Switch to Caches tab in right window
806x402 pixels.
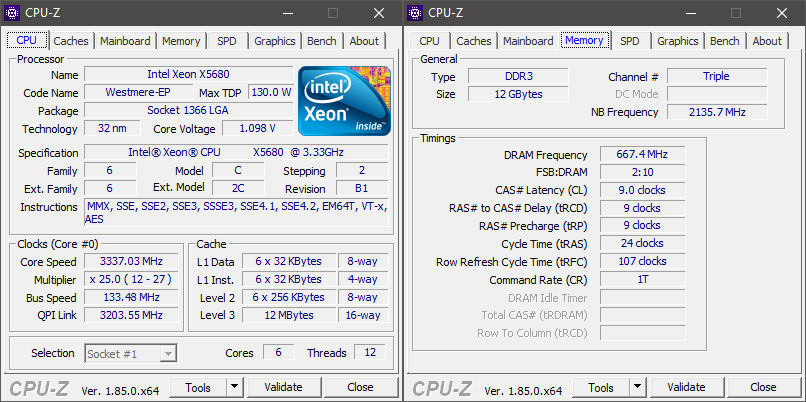pos(474,41)
